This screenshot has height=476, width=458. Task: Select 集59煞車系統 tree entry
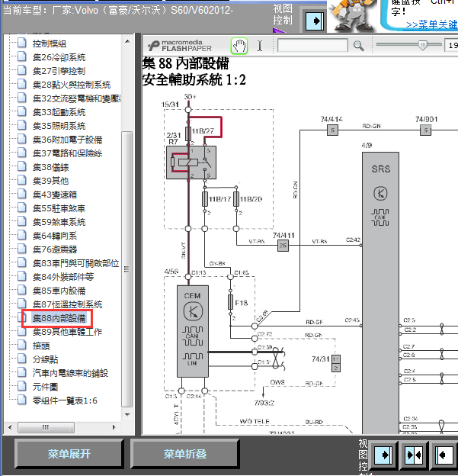click(x=59, y=222)
